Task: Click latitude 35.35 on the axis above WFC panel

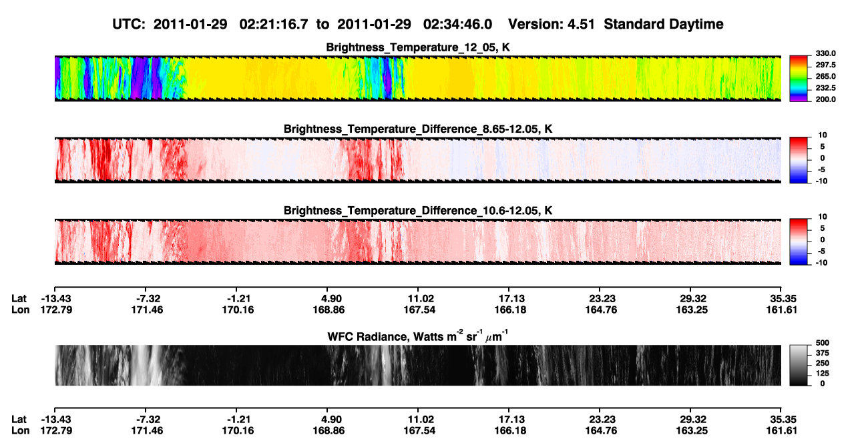Action: click(x=781, y=299)
